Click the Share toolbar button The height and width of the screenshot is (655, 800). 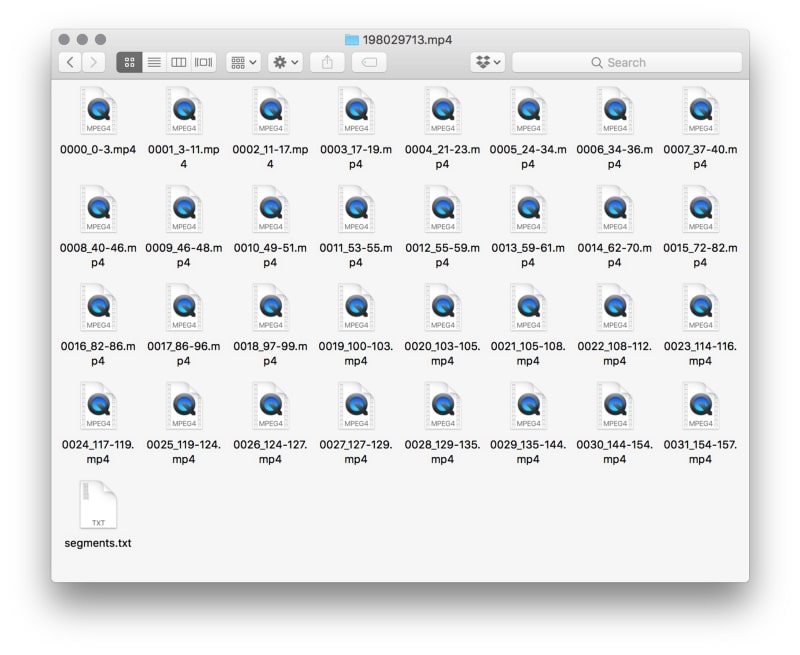327,62
